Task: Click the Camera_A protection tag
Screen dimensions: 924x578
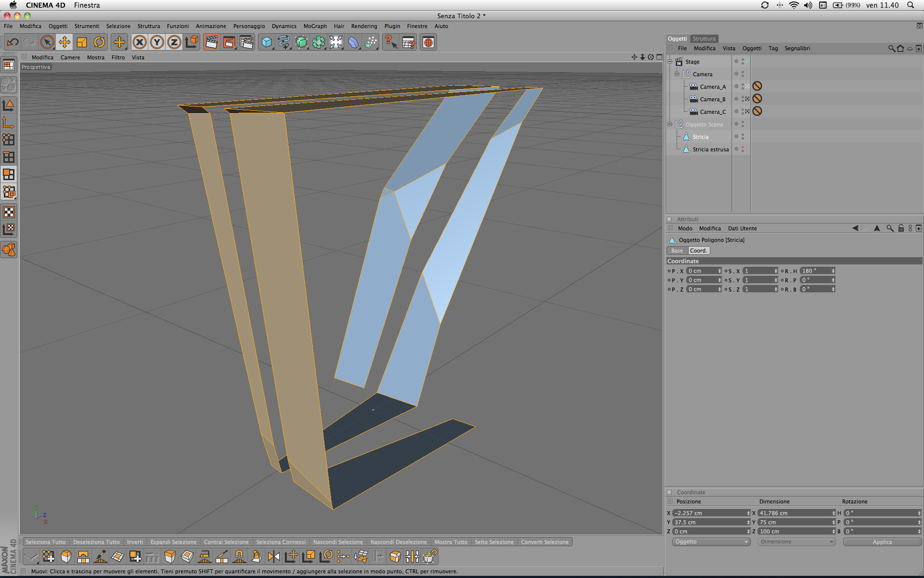Action: coord(757,86)
